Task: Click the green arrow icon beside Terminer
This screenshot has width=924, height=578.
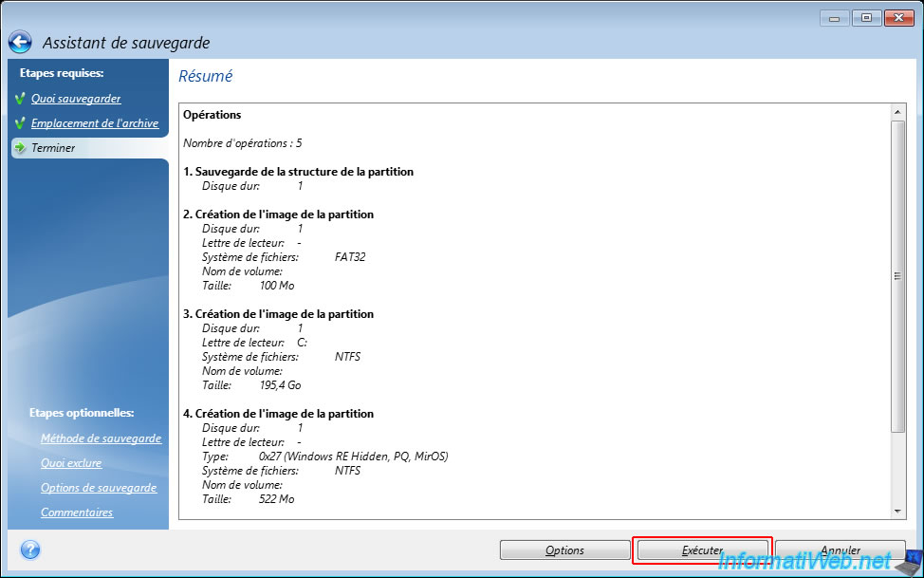Action: click(x=20, y=148)
